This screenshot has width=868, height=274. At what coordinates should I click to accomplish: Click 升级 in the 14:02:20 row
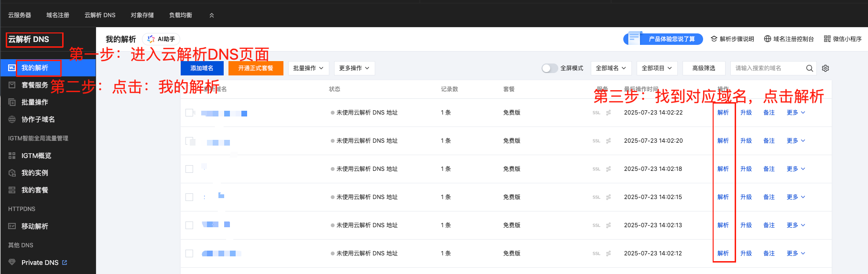(746, 141)
